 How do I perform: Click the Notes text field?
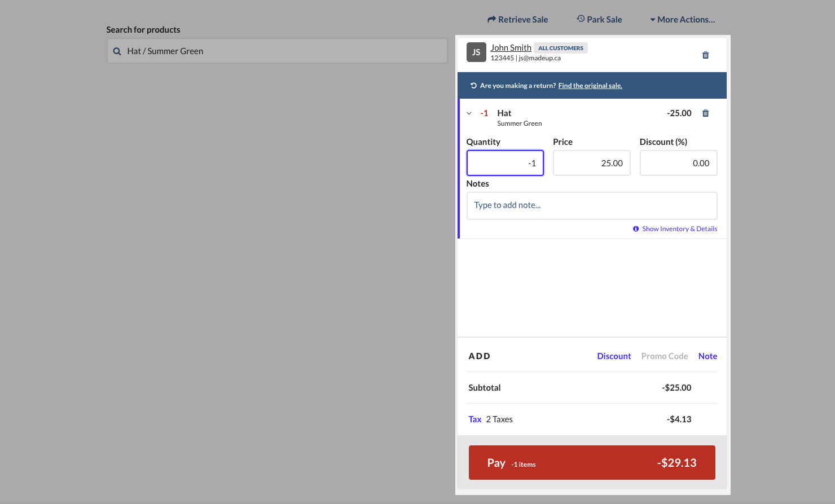point(591,206)
